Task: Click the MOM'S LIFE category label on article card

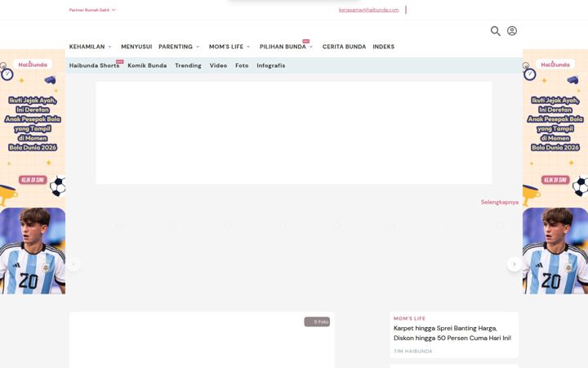Action: 409,318
